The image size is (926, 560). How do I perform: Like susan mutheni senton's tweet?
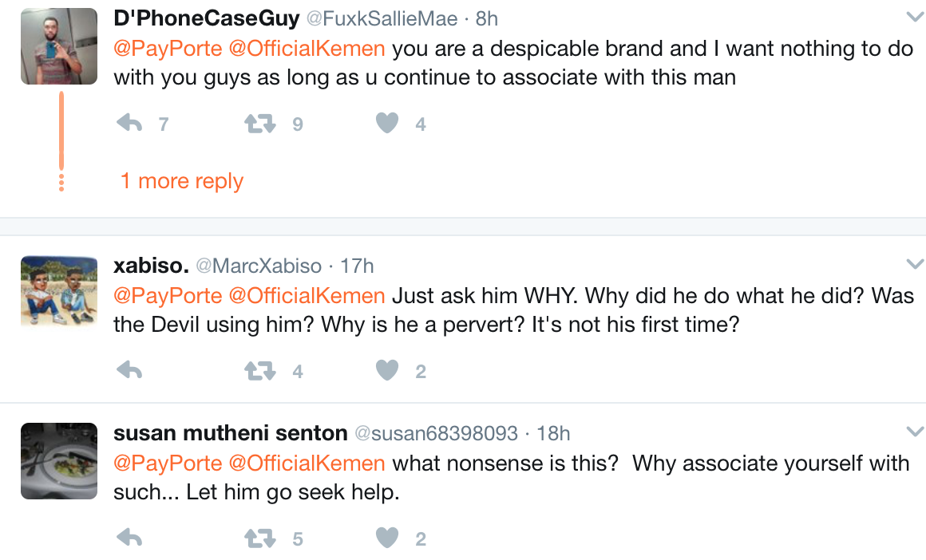[387, 538]
